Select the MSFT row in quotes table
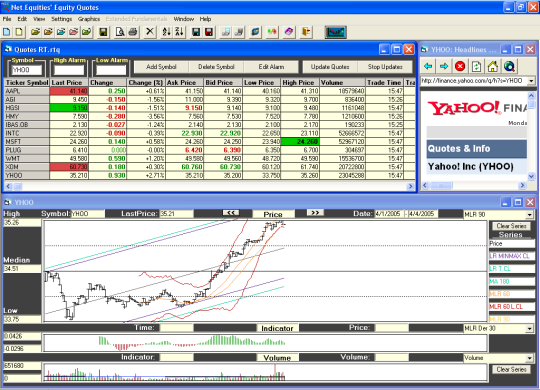The height and width of the screenshot is (390, 540). point(210,142)
